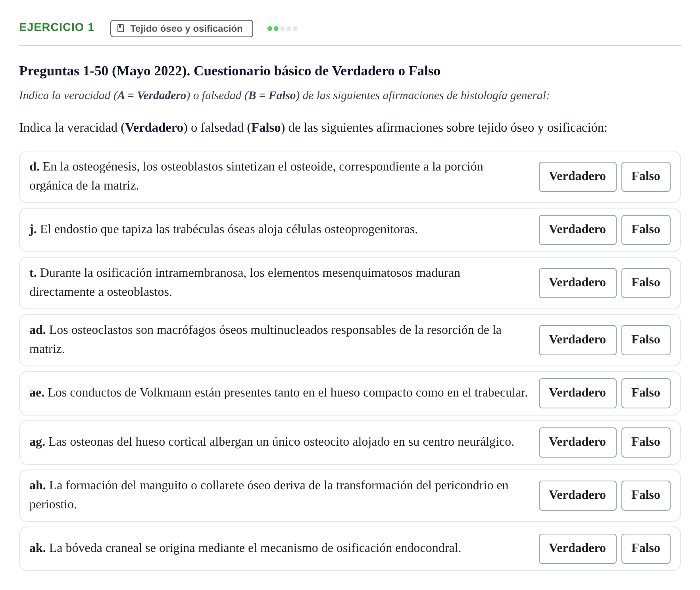Select Falso for statement j about endostio
The width and height of the screenshot is (700, 590).
pyautogui.click(x=646, y=230)
